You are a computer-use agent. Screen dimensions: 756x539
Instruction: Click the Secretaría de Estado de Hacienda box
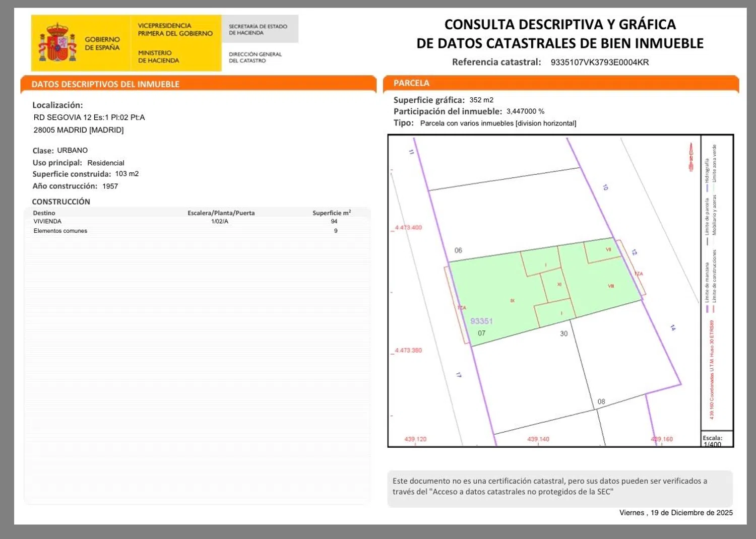(x=259, y=29)
